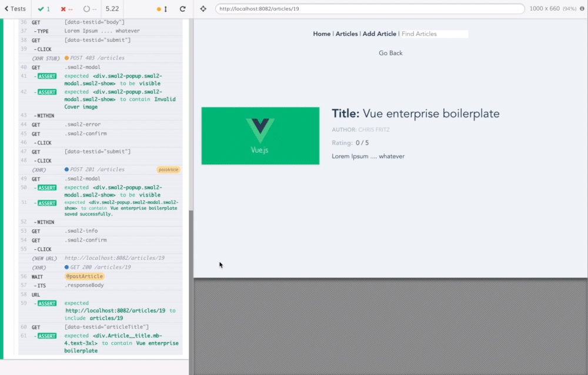Viewport: 588px width, 375px height.
Task: Select assert 50 popup to be visible
Action: click(101, 191)
